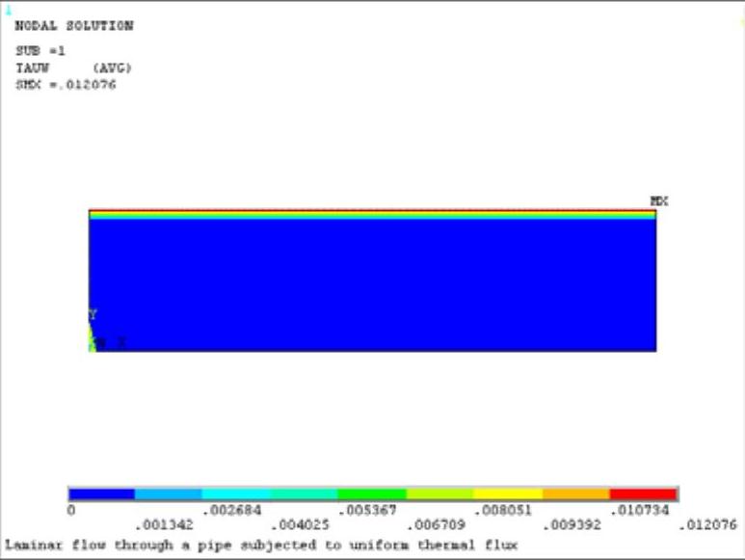This screenshot has height=560, width=745.
Task: Click the TAUW (AVG) label
Action: 73,67
